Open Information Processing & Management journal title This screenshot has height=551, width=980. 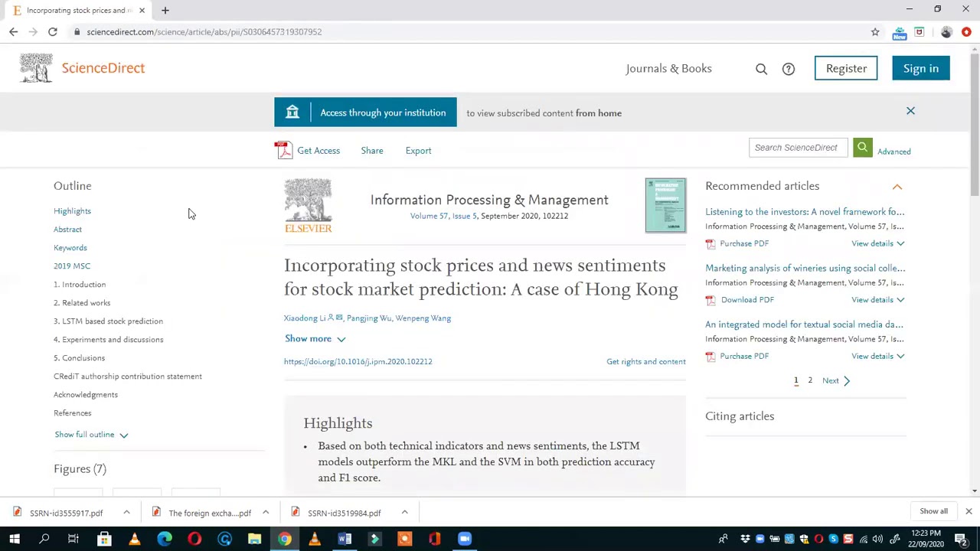pyautogui.click(x=489, y=200)
